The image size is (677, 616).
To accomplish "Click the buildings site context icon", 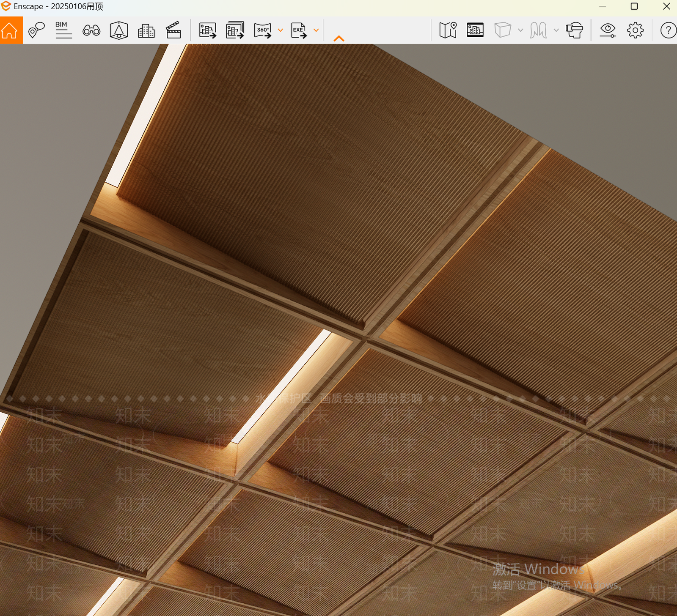I will click(146, 30).
